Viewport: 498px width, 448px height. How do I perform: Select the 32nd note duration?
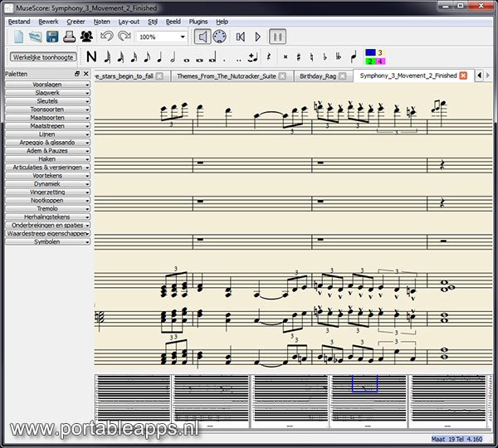click(x=120, y=57)
